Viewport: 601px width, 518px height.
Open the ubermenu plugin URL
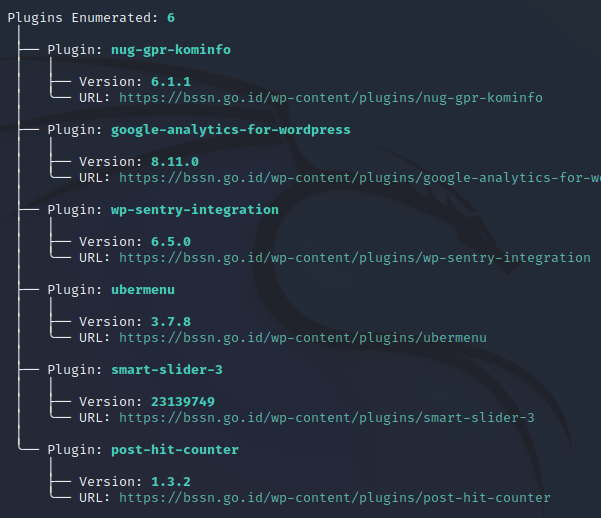pos(303,338)
